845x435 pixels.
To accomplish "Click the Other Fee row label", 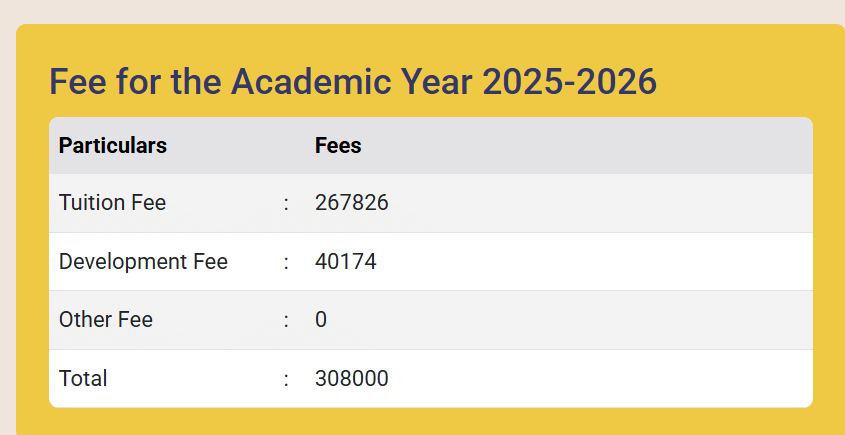I will coord(106,320).
